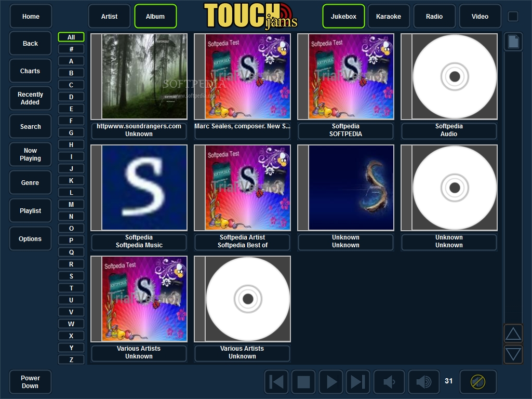The image size is (532, 399).
Task: Filter albums by letter P
Action: pyautogui.click(x=71, y=240)
